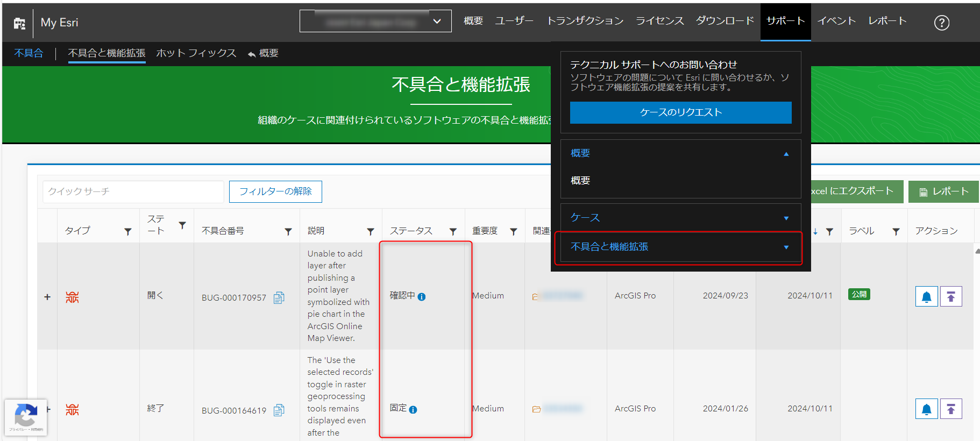
Task: Expand the ケース section in support menu
Action: click(x=680, y=217)
